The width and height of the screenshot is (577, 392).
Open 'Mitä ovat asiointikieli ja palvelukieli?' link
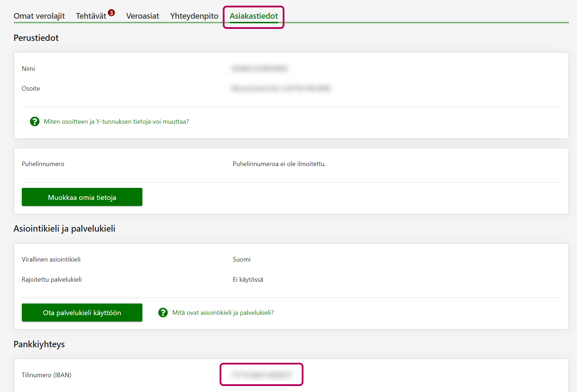tap(223, 313)
